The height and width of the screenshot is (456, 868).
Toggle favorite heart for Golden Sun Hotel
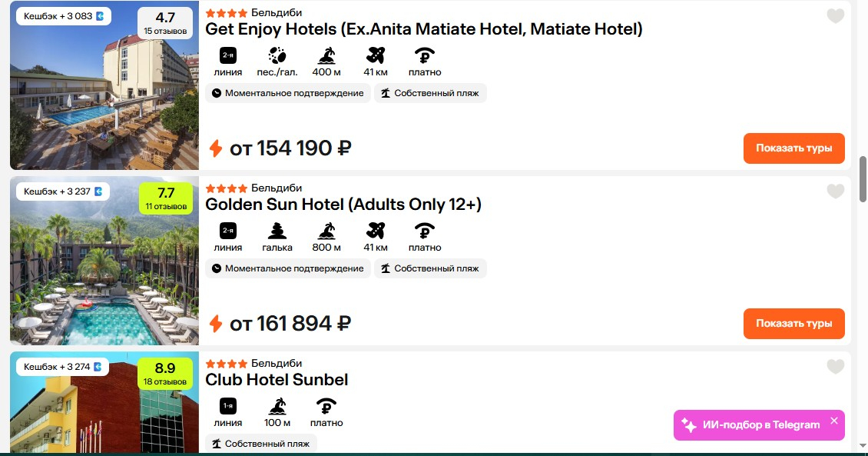click(835, 191)
